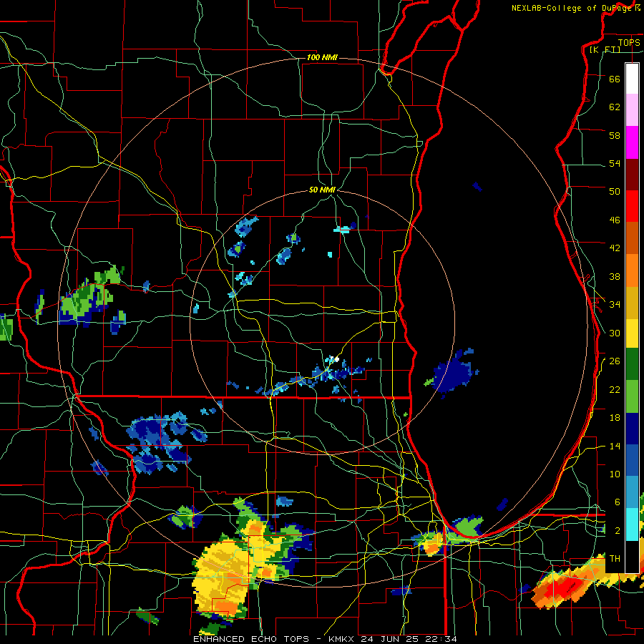Select the navy blue legend color swatch
This screenshot has width=644, height=644.
coord(632,429)
